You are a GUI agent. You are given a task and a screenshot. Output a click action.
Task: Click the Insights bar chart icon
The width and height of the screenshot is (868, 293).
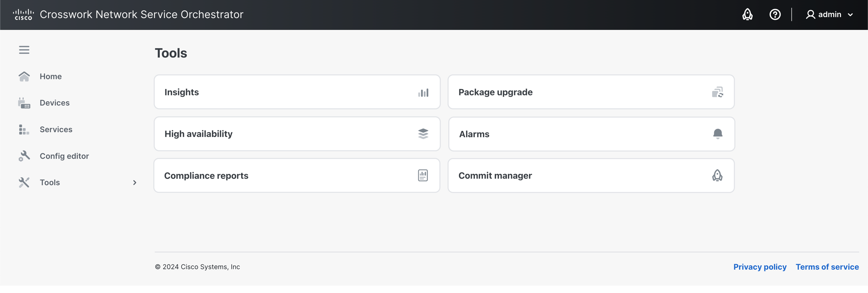pyautogui.click(x=423, y=92)
